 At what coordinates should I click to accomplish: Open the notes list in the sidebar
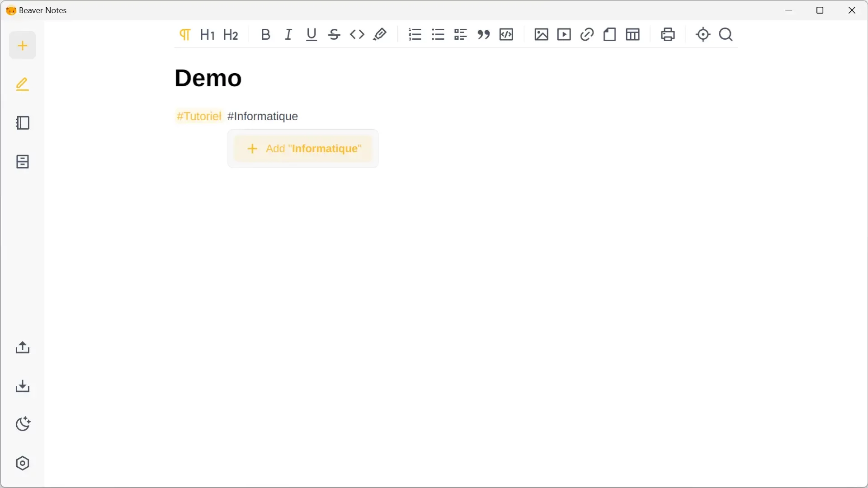[23, 123]
